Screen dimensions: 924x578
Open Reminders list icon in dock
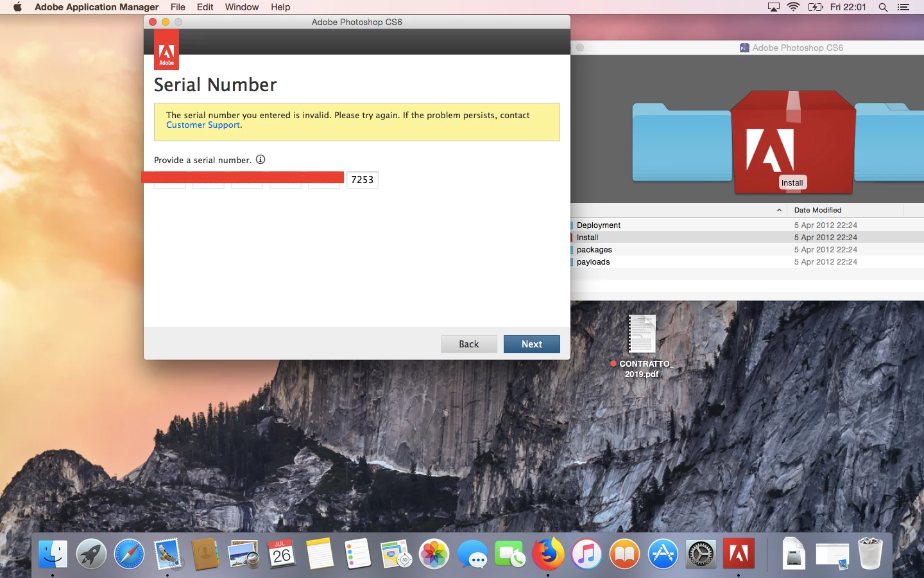coord(357,554)
